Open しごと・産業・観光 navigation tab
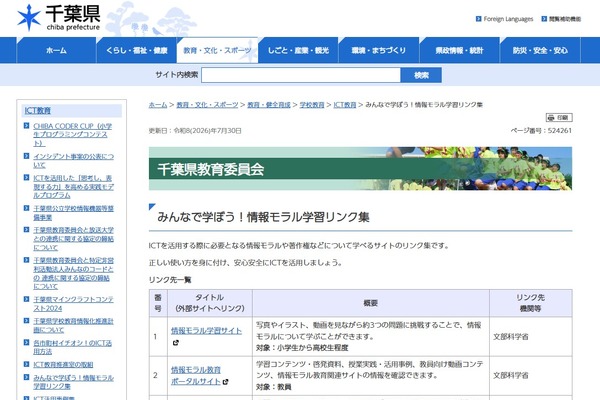Screen dimensions: 600x400 click(298, 50)
